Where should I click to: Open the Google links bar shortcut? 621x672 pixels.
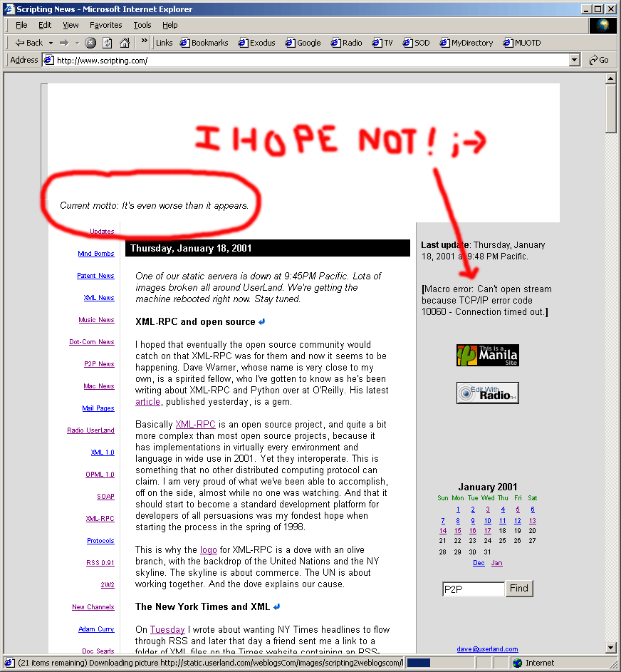(303, 43)
